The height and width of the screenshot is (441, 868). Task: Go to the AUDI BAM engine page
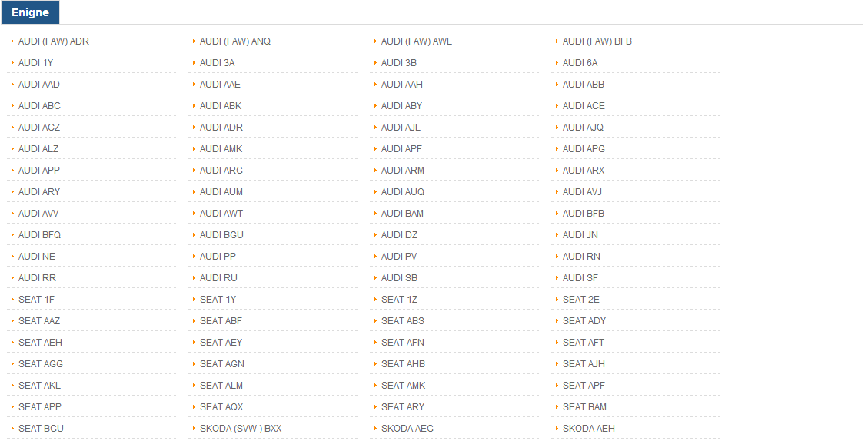[x=402, y=213]
